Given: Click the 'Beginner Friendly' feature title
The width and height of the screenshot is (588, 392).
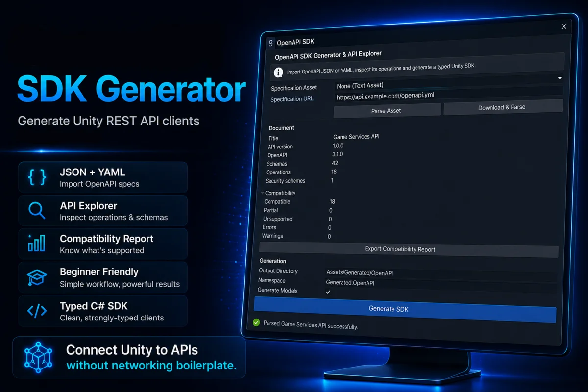Looking at the screenshot, I should tap(99, 272).
